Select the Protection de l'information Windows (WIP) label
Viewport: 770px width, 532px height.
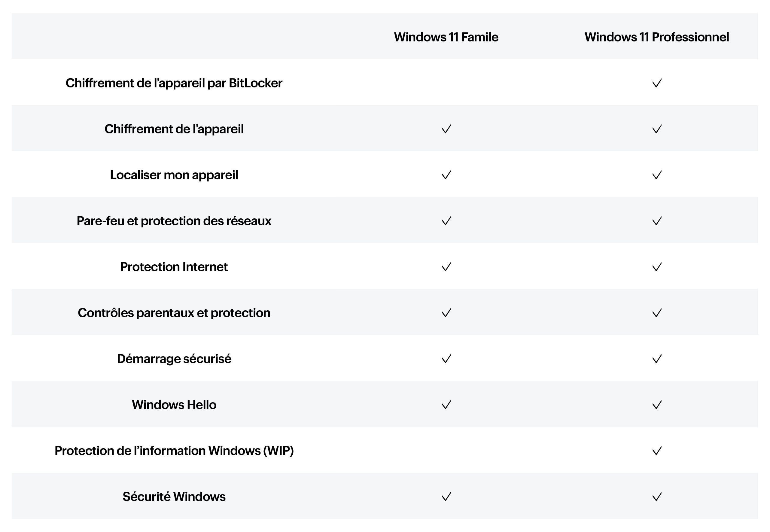[174, 451]
